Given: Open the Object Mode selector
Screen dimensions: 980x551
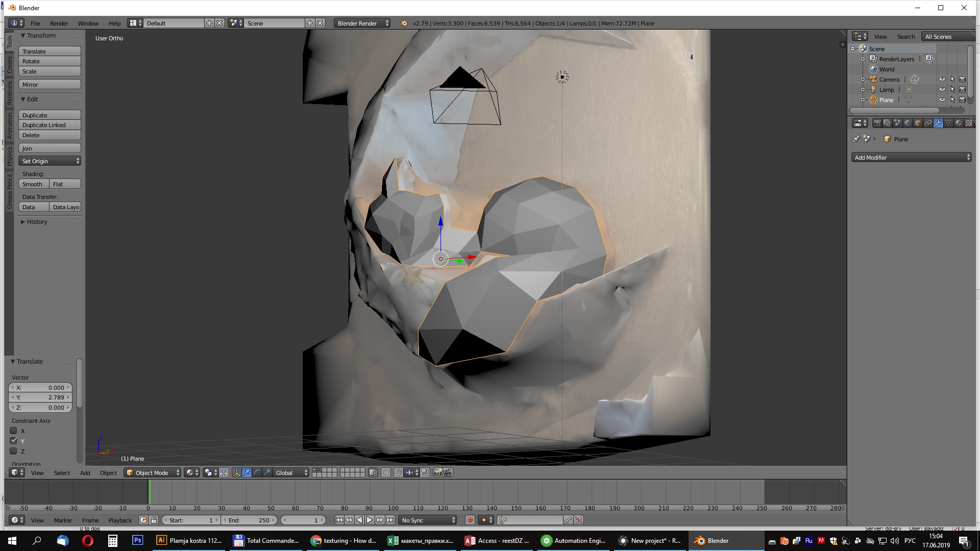Looking at the screenshot, I should coord(153,473).
